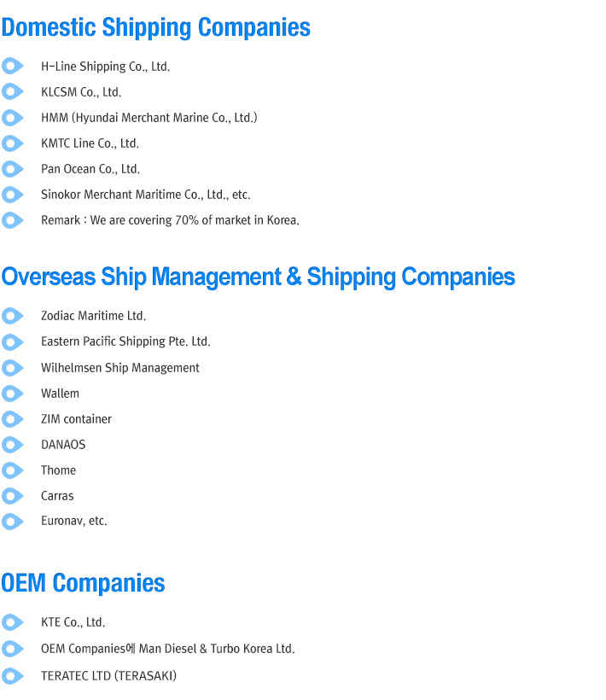Image resolution: width=606 pixels, height=700 pixels.
Task: Click Euronav, etc. entry
Action: pos(74,521)
